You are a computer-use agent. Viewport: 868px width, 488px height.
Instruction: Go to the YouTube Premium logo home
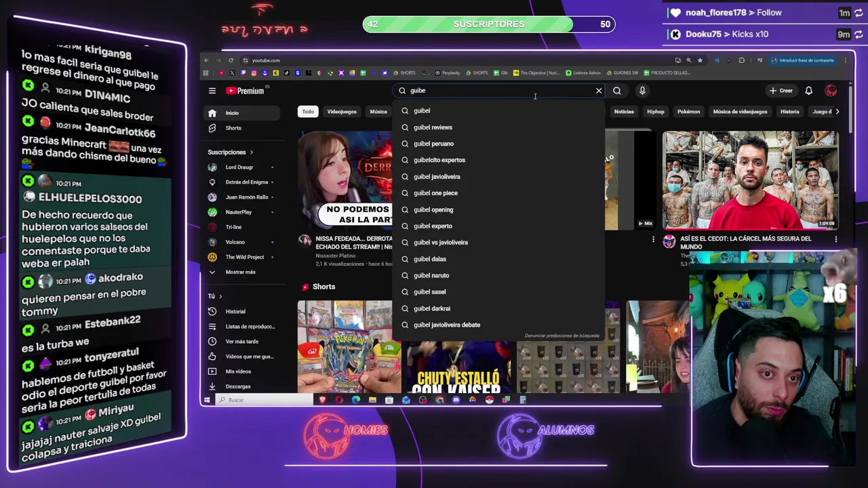[245, 91]
